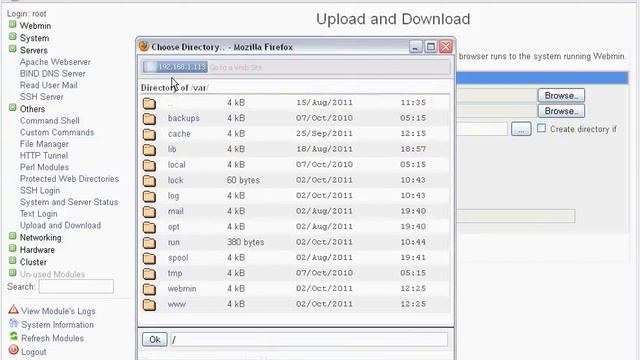
Task: Open the HTTP Tunnel module
Action: [x=44, y=156]
